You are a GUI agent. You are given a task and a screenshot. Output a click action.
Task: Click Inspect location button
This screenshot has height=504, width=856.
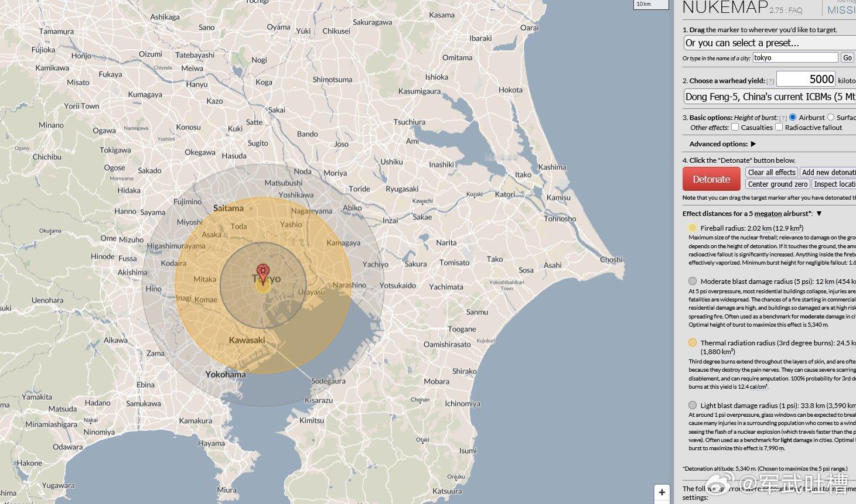[834, 184]
